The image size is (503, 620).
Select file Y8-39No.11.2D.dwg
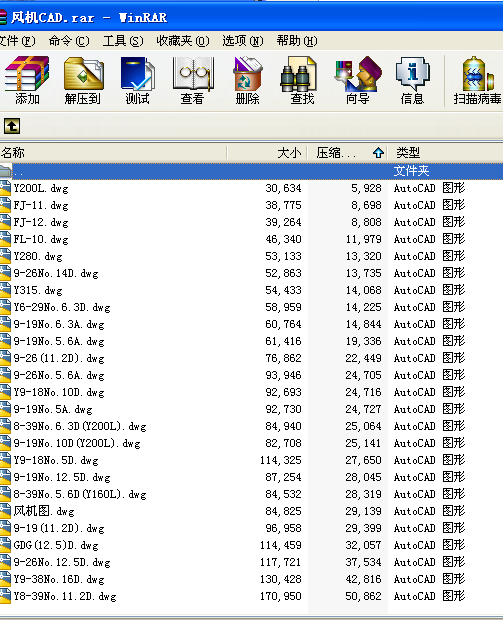65,596
